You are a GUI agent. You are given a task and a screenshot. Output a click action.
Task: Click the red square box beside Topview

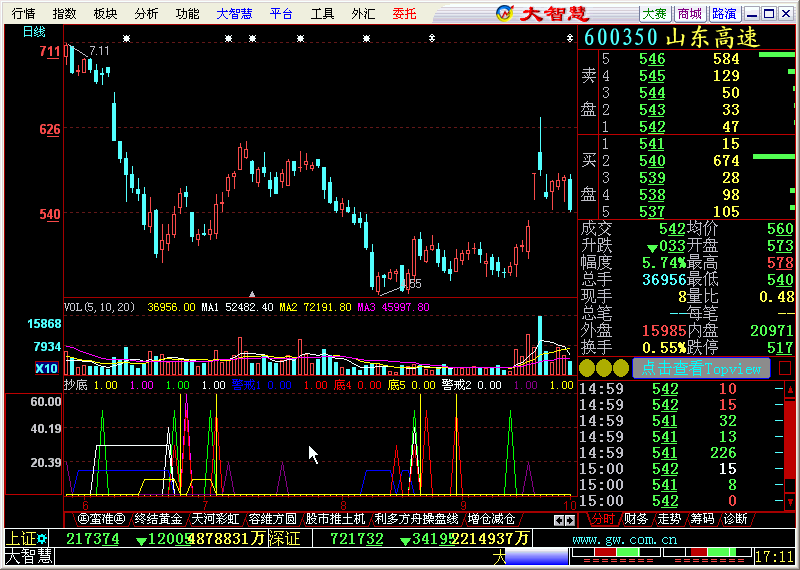[785, 368]
